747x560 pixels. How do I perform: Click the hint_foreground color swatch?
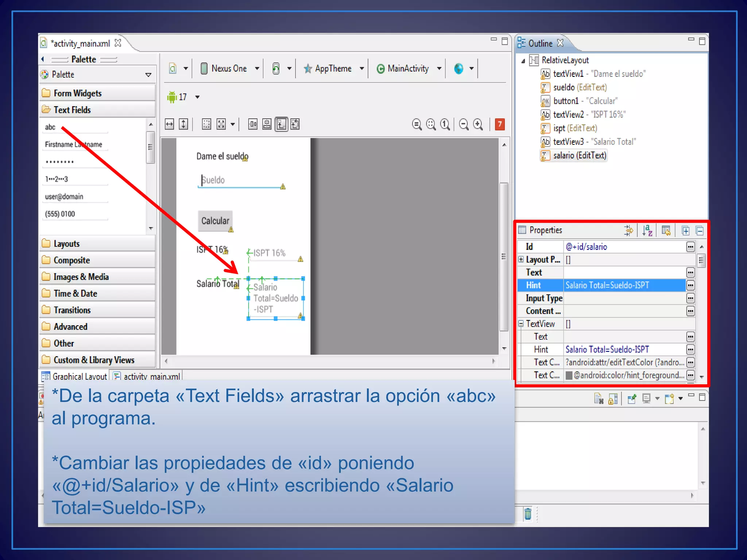(568, 375)
